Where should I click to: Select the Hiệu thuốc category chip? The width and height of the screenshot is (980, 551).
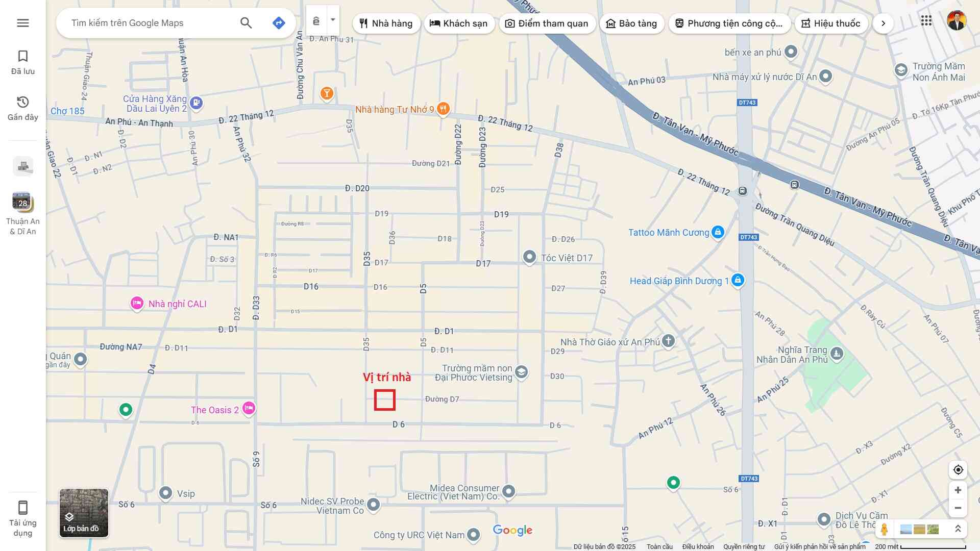pos(831,23)
